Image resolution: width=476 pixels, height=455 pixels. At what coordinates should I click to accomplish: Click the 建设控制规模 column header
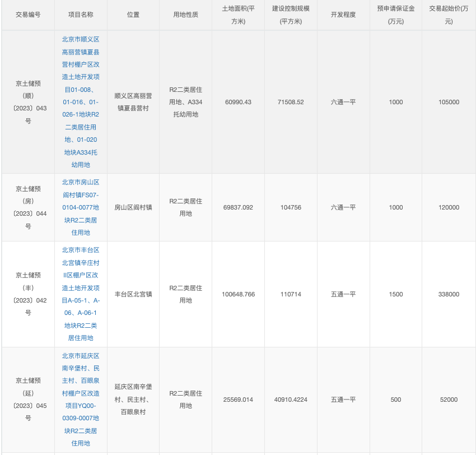tap(291, 15)
